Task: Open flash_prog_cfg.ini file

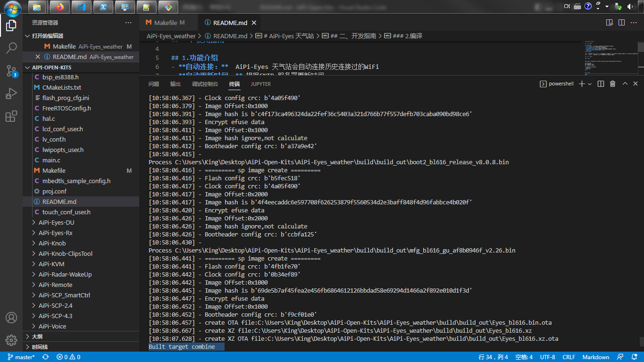Action: point(81,98)
